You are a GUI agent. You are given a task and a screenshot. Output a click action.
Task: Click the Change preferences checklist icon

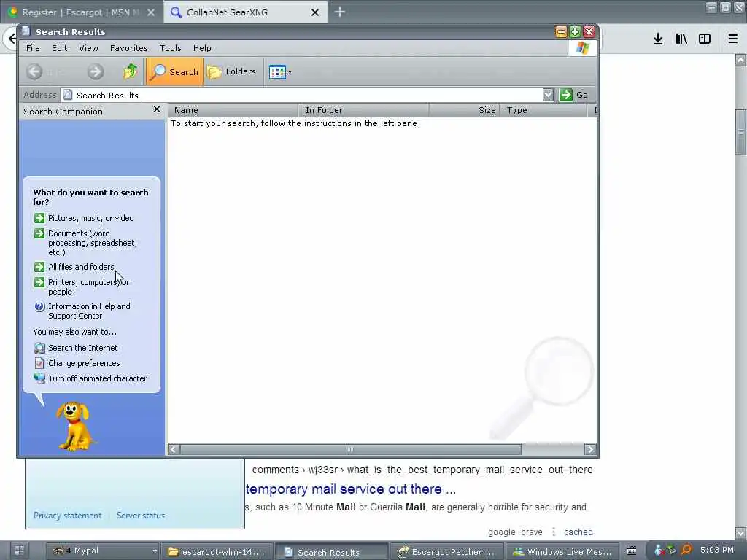[39, 363]
